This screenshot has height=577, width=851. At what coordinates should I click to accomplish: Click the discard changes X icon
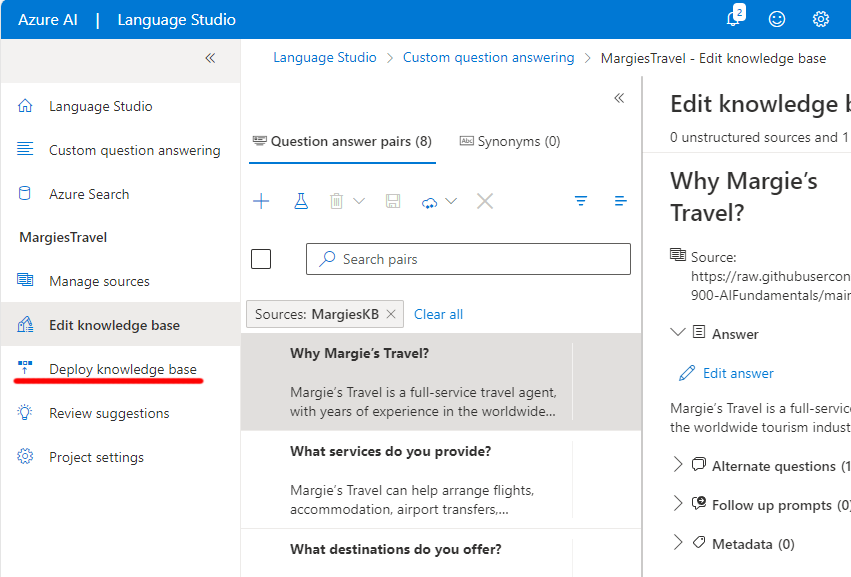click(x=485, y=201)
